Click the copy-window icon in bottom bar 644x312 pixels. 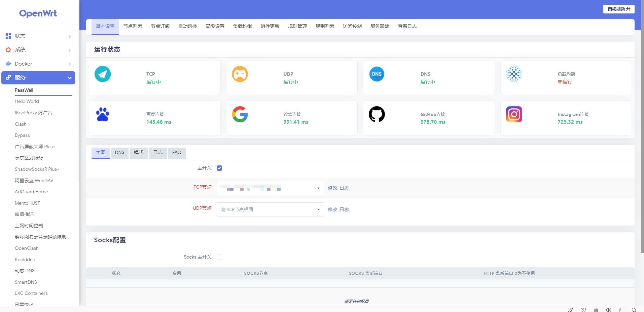pos(621,310)
